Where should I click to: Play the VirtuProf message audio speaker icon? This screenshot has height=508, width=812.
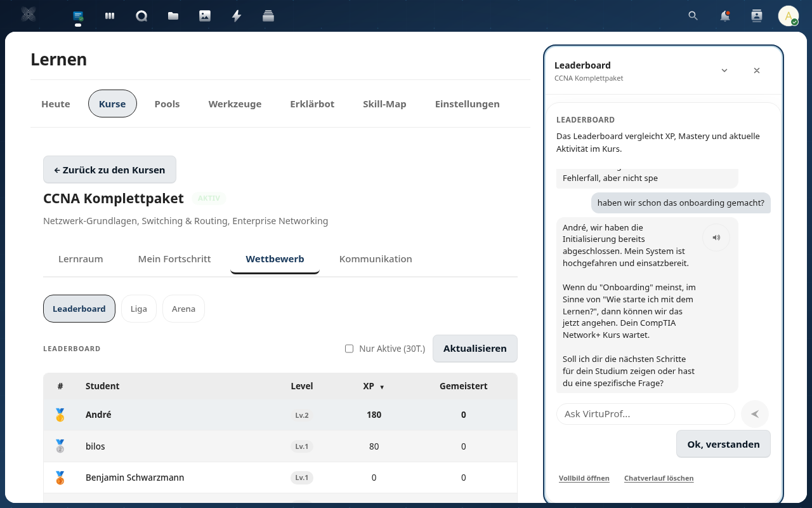[716, 237]
